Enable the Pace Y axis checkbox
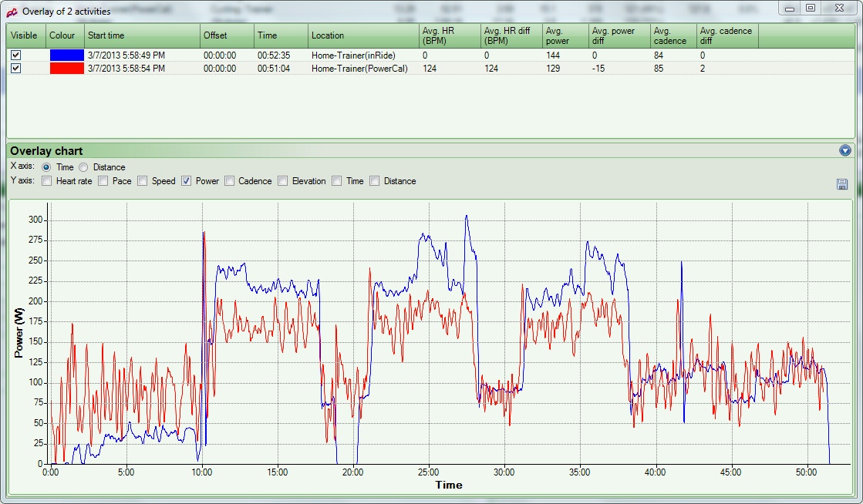The width and height of the screenshot is (863, 504). tap(103, 181)
